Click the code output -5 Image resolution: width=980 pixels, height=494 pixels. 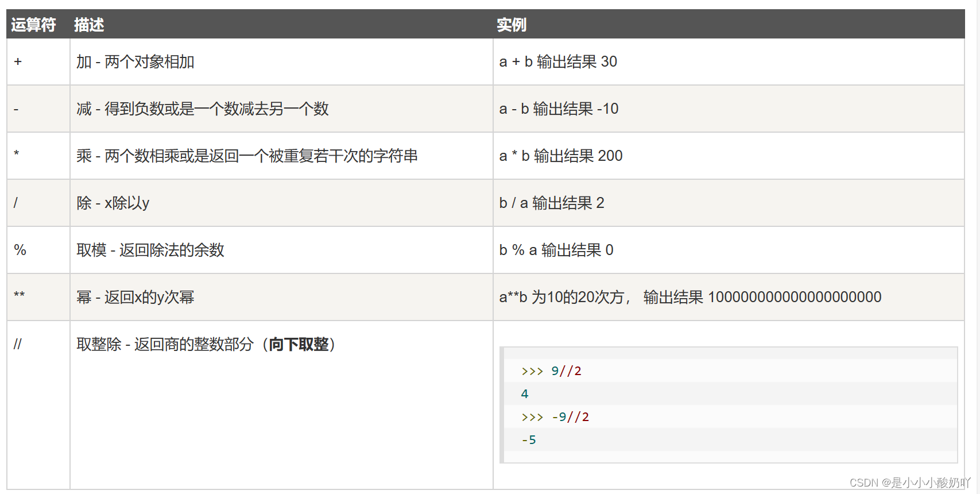coord(529,440)
